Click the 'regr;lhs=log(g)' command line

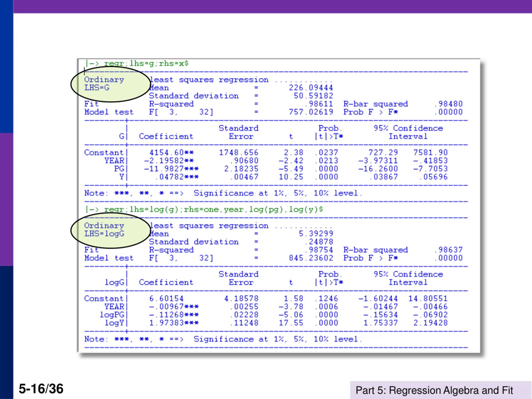pos(213,209)
